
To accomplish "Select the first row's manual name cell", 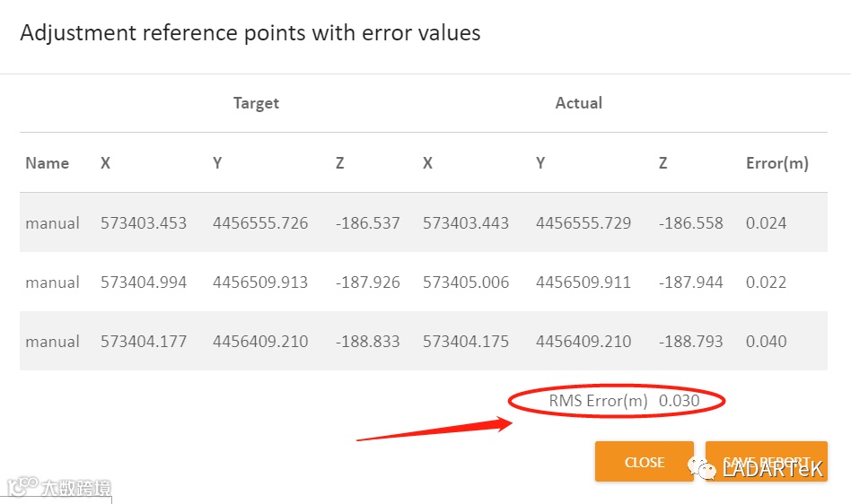I will [x=52, y=223].
